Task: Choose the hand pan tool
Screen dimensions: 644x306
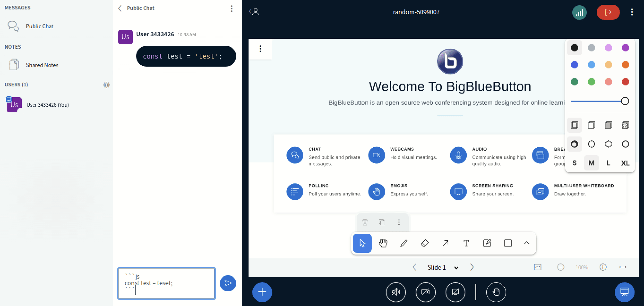Action: (383, 243)
